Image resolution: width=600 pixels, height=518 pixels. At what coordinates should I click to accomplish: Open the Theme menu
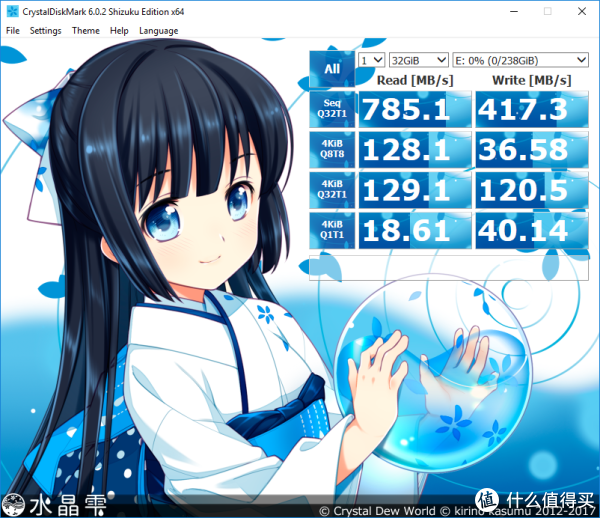[86, 31]
